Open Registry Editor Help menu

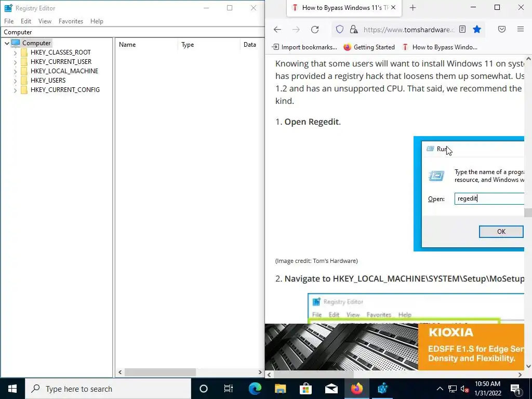pos(97,21)
